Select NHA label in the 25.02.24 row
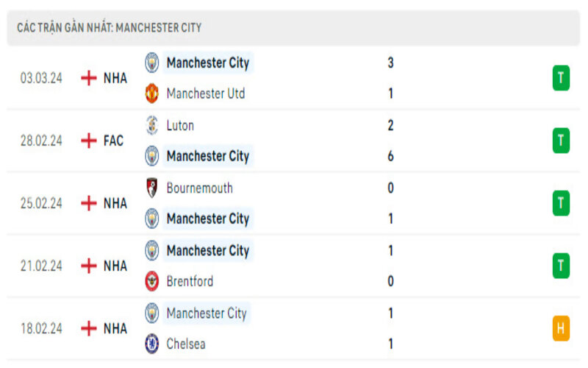Viewport: 588px width, 368px height. (x=115, y=203)
